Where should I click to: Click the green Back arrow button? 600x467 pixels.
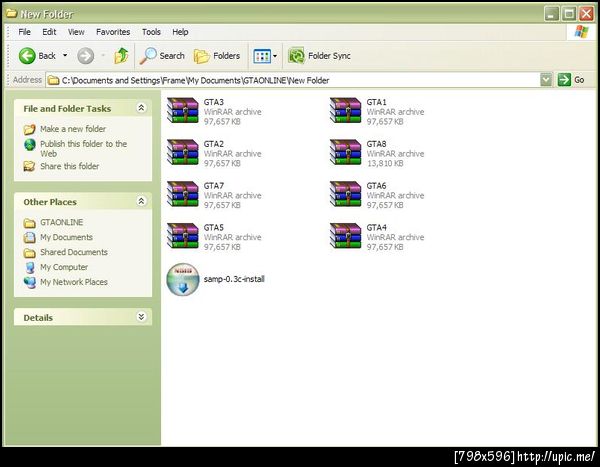tap(27, 56)
